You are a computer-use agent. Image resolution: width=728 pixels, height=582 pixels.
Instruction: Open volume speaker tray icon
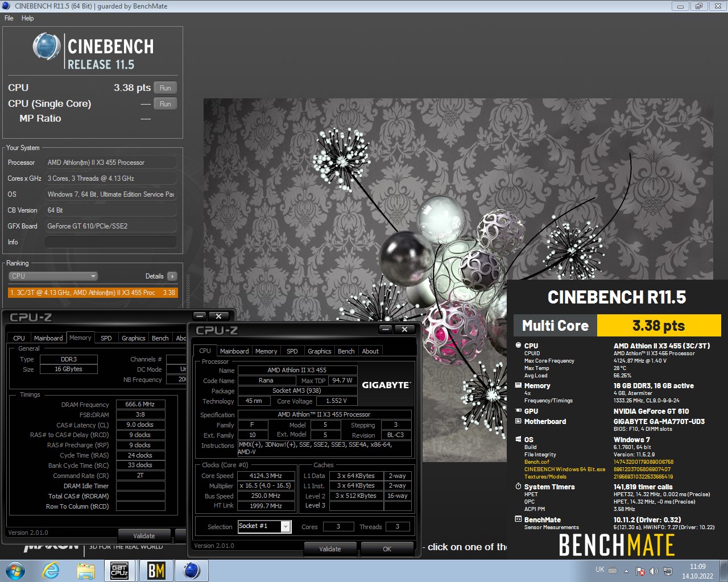[x=654, y=571]
